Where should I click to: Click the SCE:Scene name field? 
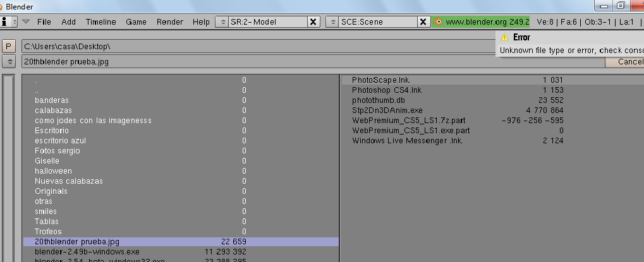pyautogui.click(x=378, y=21)
